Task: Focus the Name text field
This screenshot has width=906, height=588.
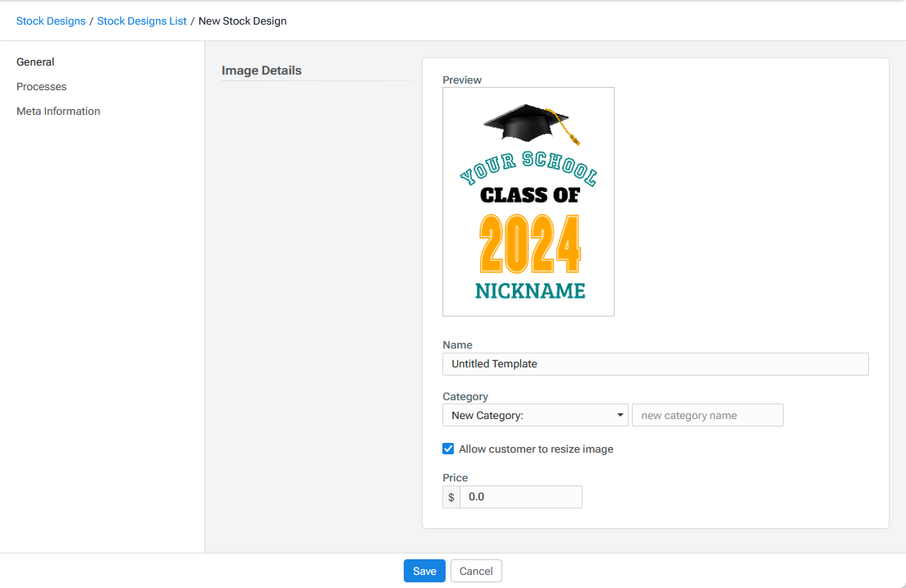Action: coord(655,364)
